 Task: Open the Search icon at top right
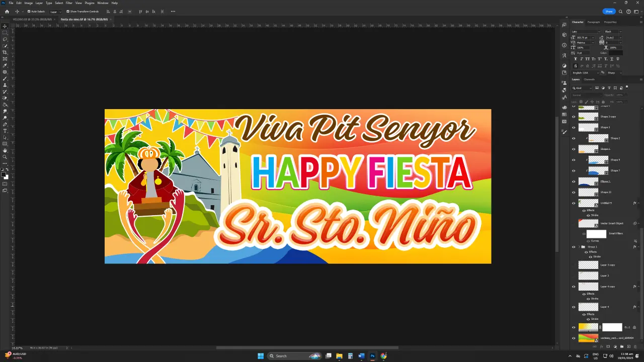click(621, 12)
